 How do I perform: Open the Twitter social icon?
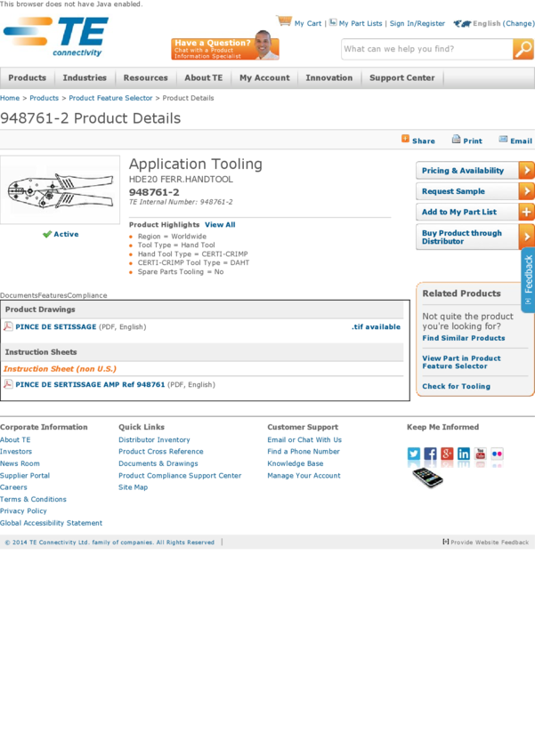pyautogui.click(x=414, y=454)
